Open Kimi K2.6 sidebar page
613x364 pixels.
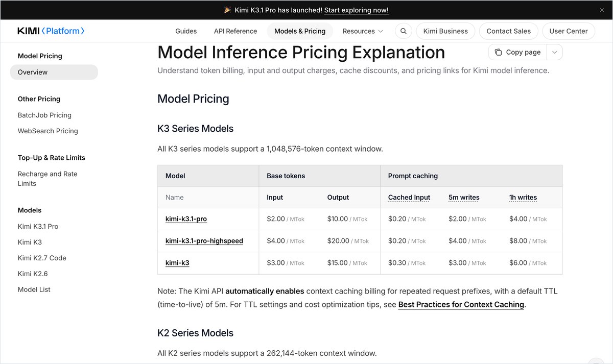pyautogui.click(x=33, y=274)
